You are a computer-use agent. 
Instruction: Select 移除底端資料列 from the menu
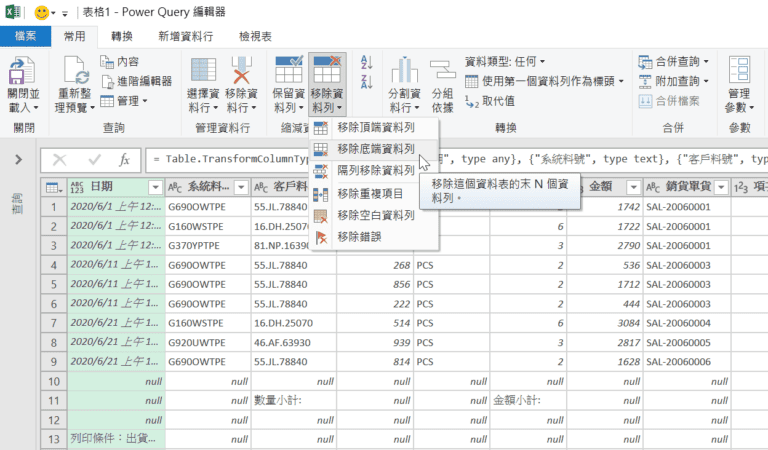pyautogui.click(x=376, y=148)
